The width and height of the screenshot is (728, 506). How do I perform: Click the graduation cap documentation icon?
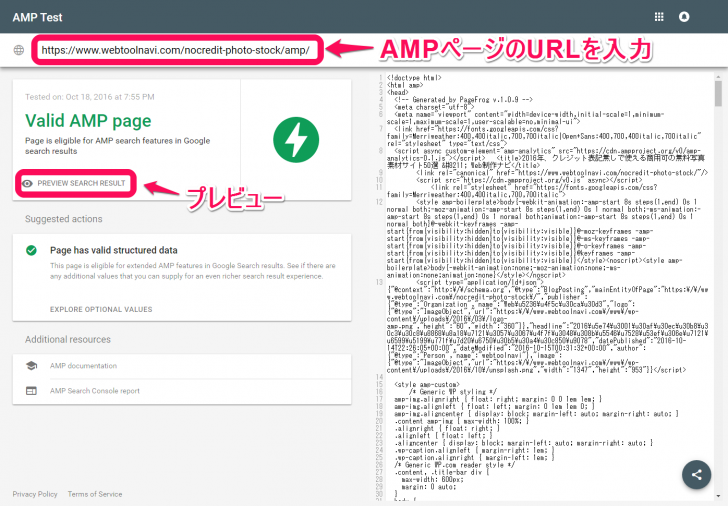tap(31, 366)
